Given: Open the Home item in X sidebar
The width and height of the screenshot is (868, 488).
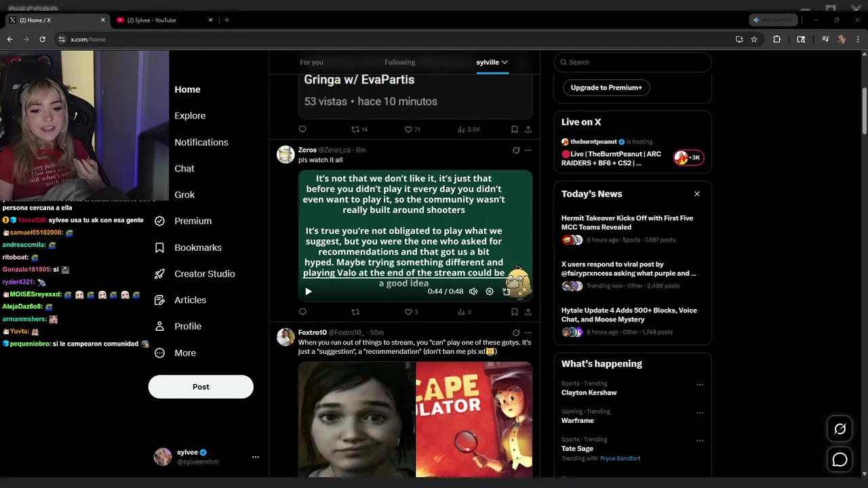Looking at the screenshot, I should pos(187,89).
